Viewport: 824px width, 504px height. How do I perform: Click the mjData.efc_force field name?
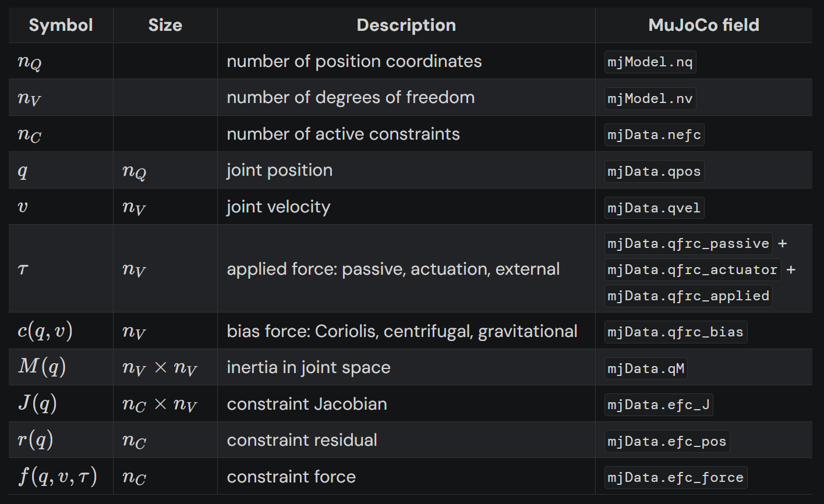[x=676, y=477]
